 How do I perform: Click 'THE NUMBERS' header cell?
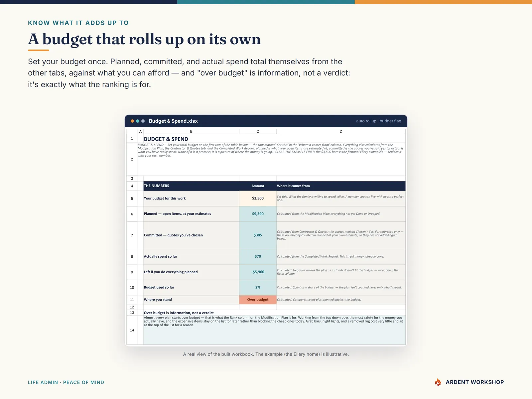tap(191, 186)
